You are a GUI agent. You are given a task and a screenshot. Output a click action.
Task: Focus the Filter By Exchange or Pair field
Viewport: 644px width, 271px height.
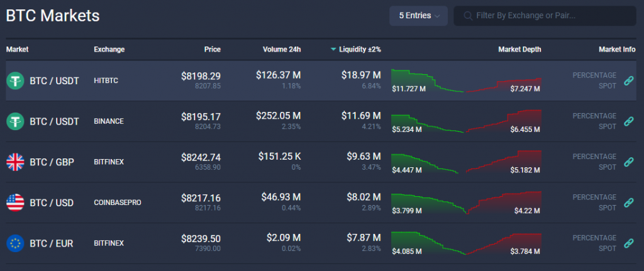coord(547,16)
